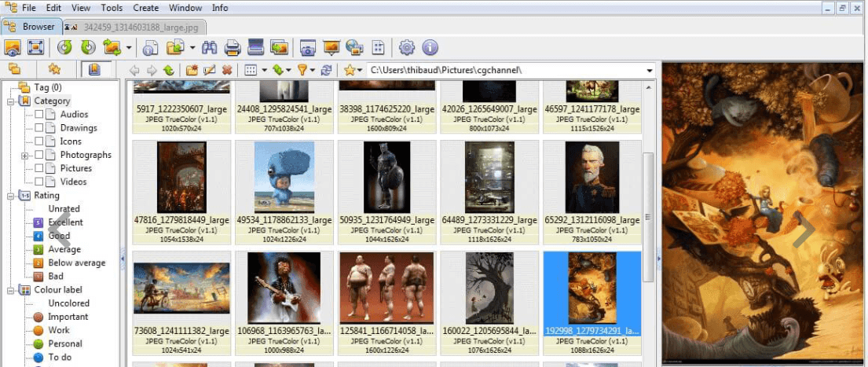Click the Print icon in toolbar

pos(233,48)
